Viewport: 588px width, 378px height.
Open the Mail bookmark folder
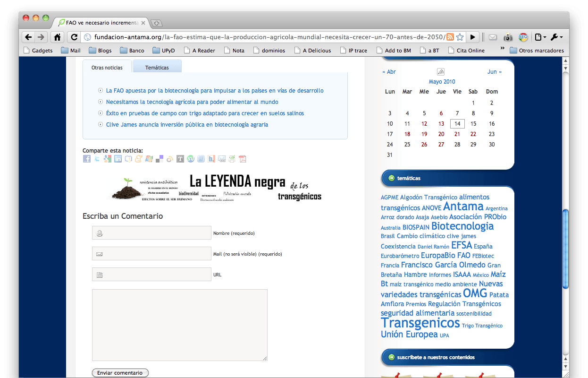click(71, 51)
